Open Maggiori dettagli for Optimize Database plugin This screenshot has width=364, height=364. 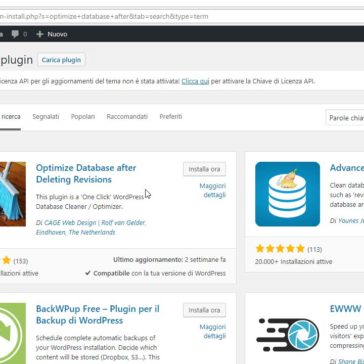[x=213, y=190]
